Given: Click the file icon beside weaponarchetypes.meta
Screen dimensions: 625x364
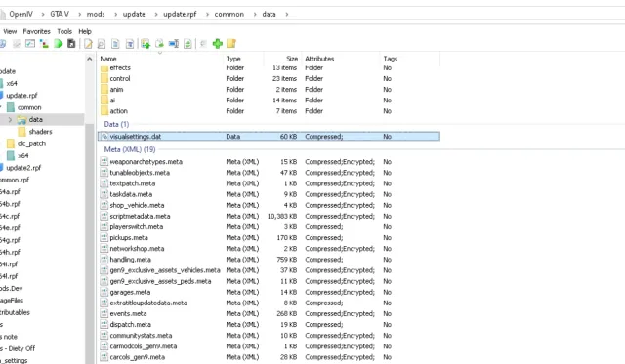Looking at the screenshot, I should (104, 162).
